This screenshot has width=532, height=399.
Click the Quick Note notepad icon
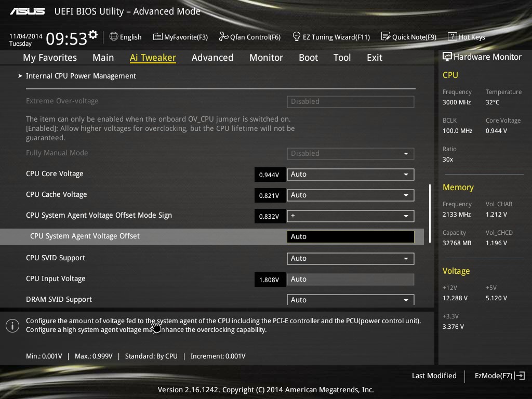385,36
